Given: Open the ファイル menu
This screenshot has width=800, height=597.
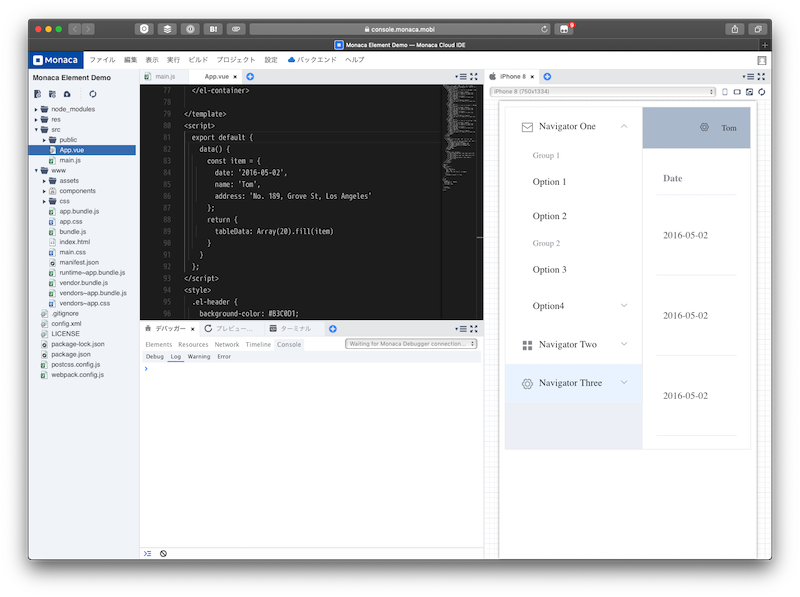Looking at the screenshot, I should [102, 60].
